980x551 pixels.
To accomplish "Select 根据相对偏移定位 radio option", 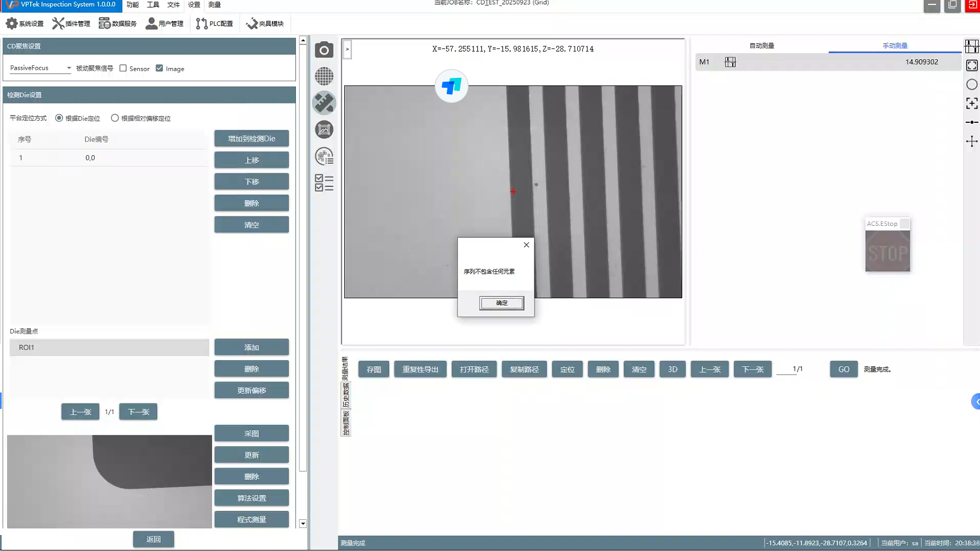I will tap(115, 118).
